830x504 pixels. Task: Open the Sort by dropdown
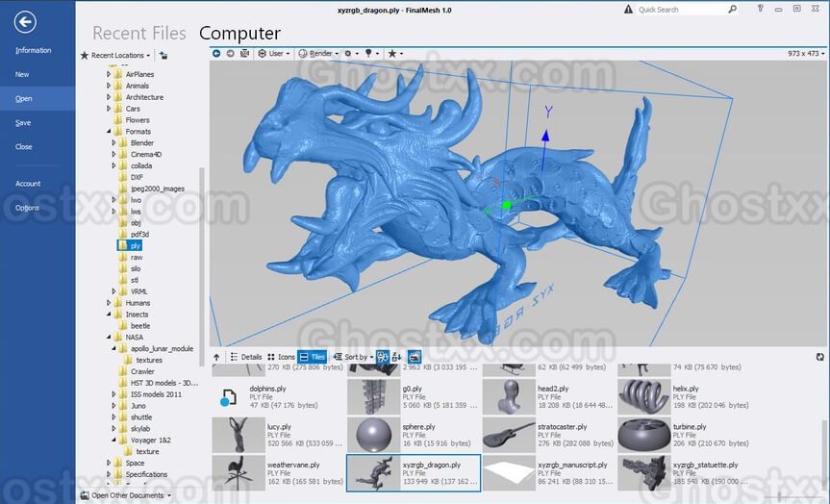tap(351, 357)
